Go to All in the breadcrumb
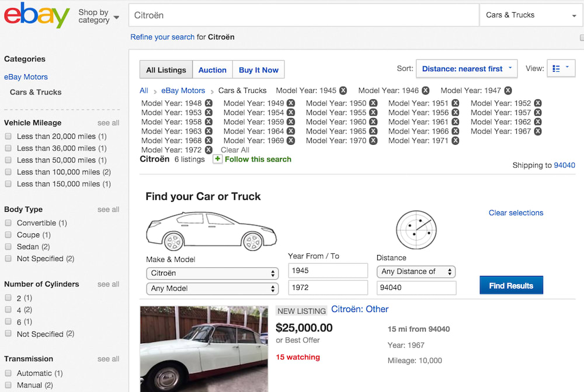This screenshot has width=584, height=392. coord(144,90)
